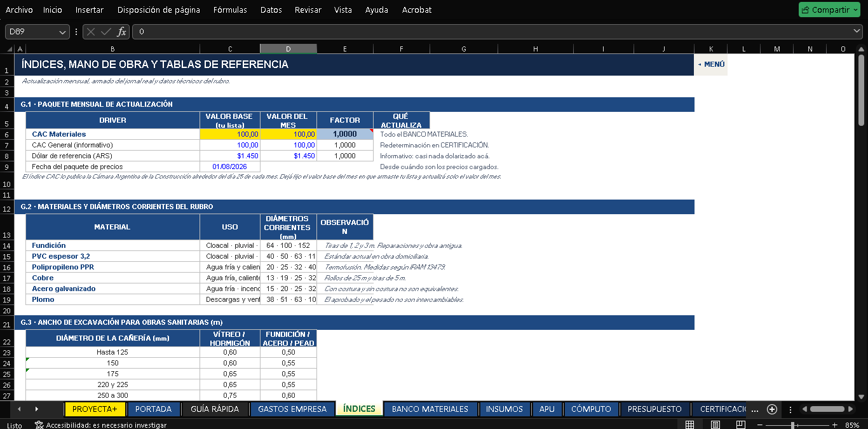Select the Acero galvanizado material cell
This screenshot has height=429, width=868.
coord(112,289)
